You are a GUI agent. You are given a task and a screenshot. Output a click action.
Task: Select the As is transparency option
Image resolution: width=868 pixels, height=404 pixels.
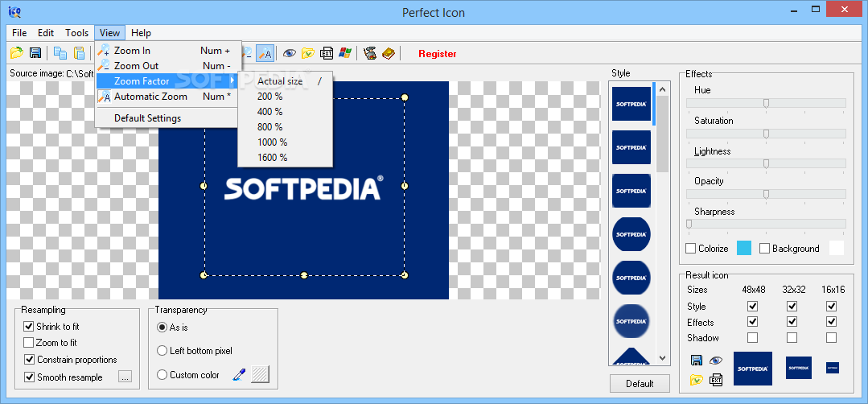point(162,327)
